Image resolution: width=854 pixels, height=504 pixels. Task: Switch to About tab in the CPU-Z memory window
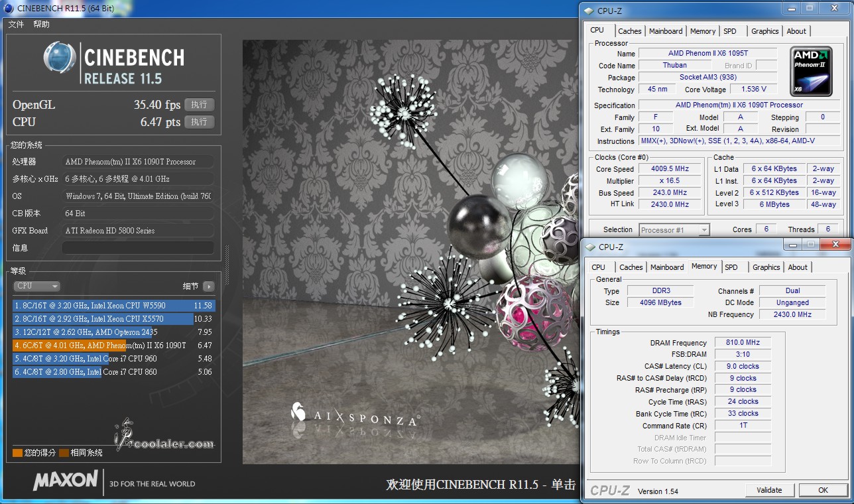(798, 267)
